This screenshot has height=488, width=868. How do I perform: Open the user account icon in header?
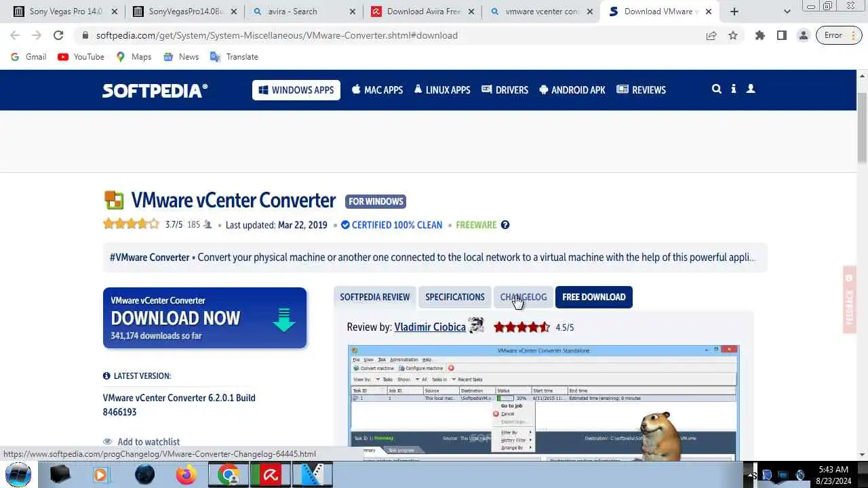pos(751,89)
